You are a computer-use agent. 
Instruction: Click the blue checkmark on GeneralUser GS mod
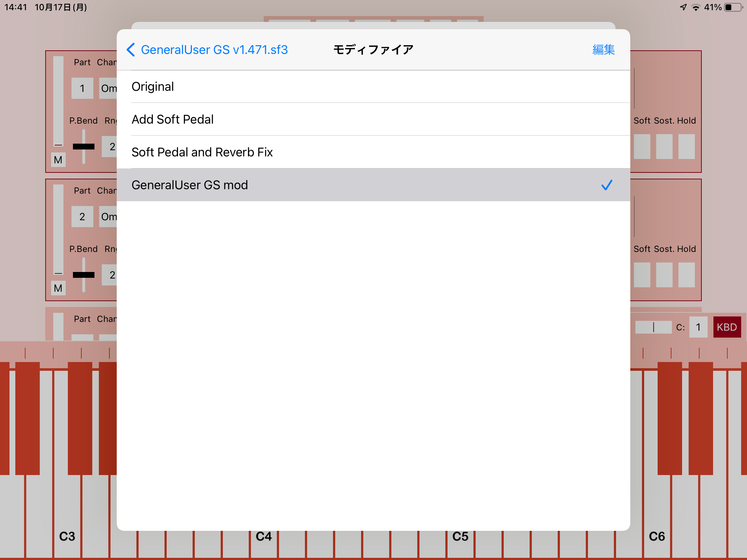607,185
